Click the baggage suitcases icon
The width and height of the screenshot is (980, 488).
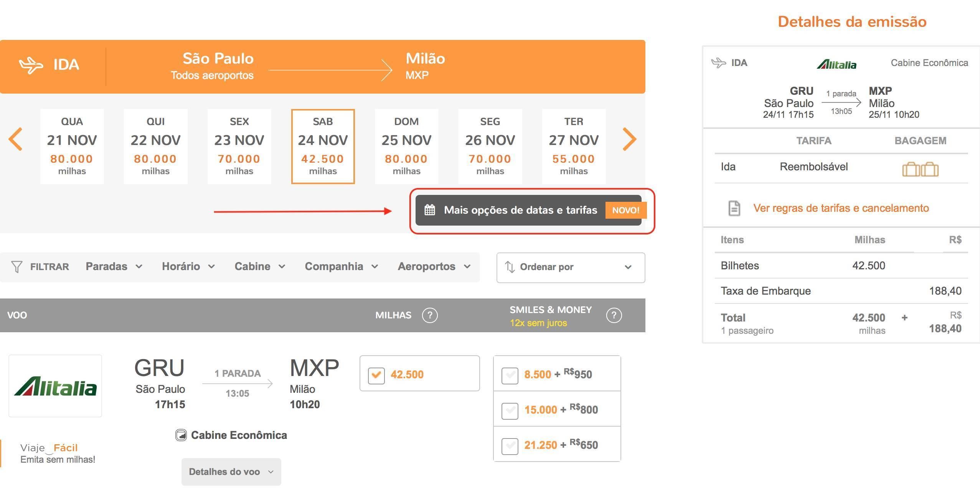tap(920, 169)
